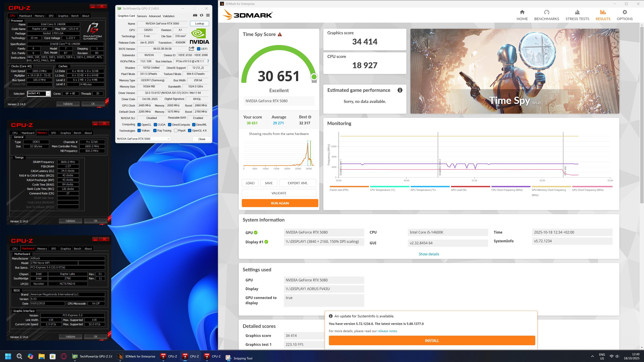Click the Bus Interface question mark icon
The image size is (644, 362).
pyautogui.click(x=208, y=61)
